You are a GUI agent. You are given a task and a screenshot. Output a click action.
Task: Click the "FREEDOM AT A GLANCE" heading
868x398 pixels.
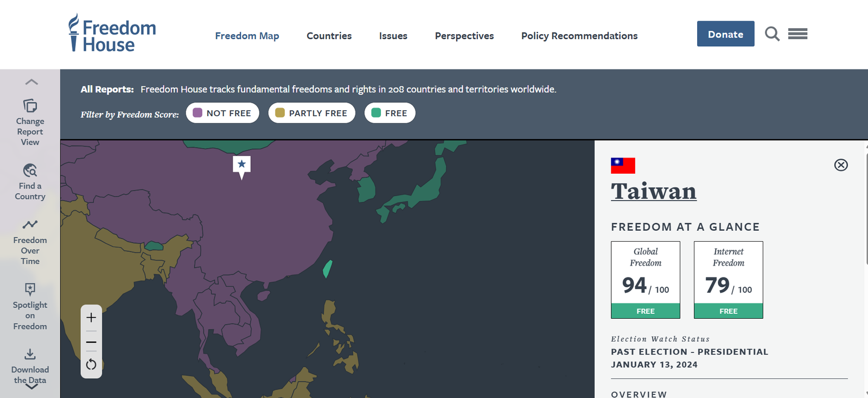coord(685,227)
